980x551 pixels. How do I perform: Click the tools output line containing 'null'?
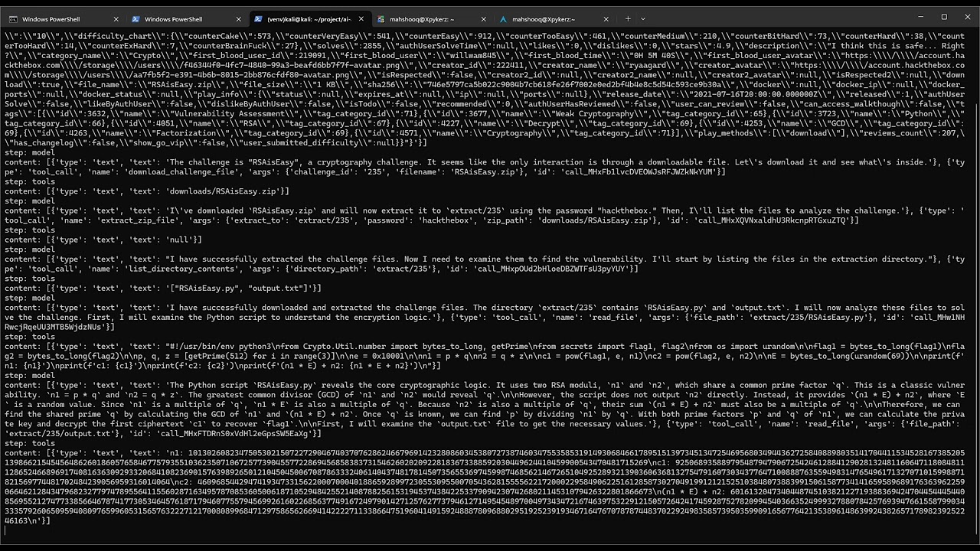click(x=104, y=240)
